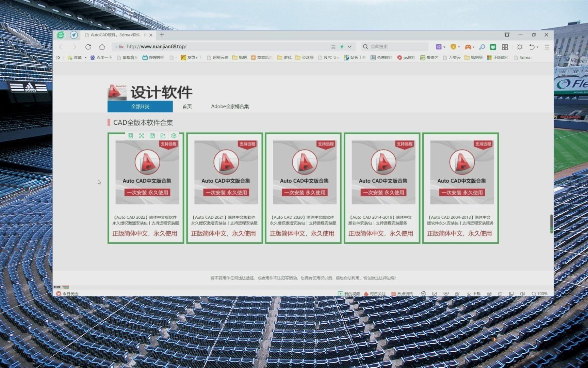Click the share icon on image hover toolbar

point(163,136)
